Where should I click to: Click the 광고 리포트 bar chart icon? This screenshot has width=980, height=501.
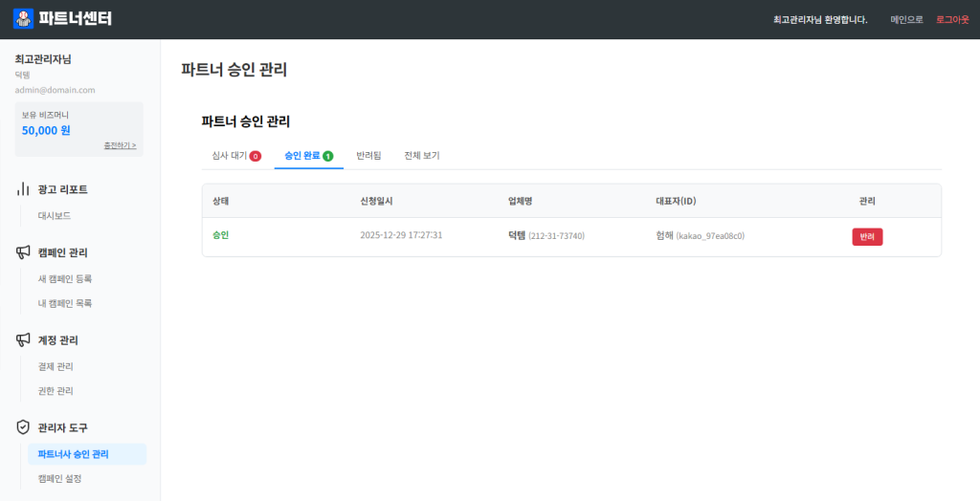tap(23, 189)
